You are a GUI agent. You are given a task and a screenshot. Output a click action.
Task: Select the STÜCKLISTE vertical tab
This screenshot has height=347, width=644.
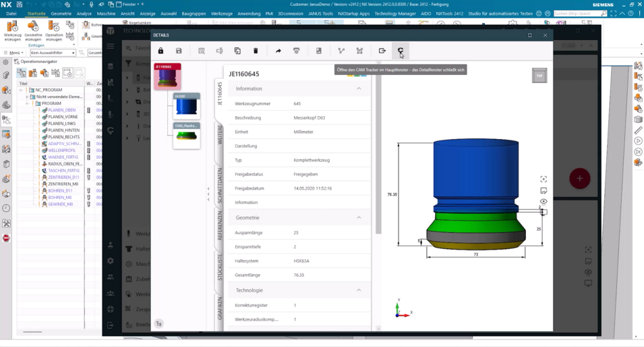pos(219,267)
